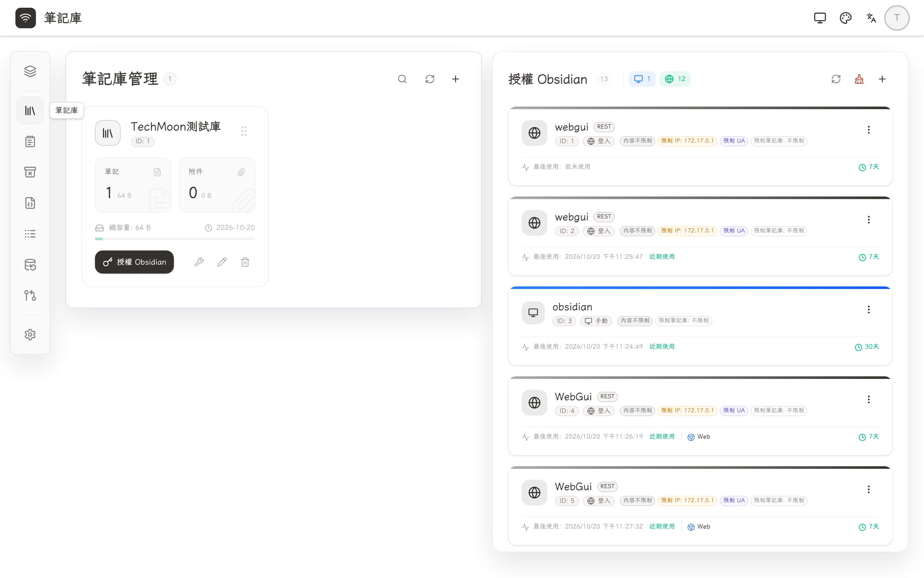This screenshot has width=924, height=578.
Task: Open the notes clipboard sidebar icon
Action: (x=30, y=141)
